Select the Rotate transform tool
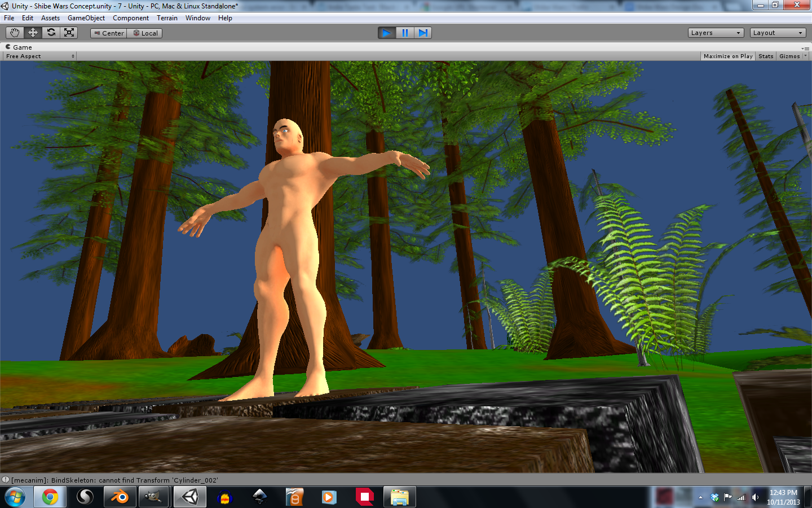 tap(51, 33)
